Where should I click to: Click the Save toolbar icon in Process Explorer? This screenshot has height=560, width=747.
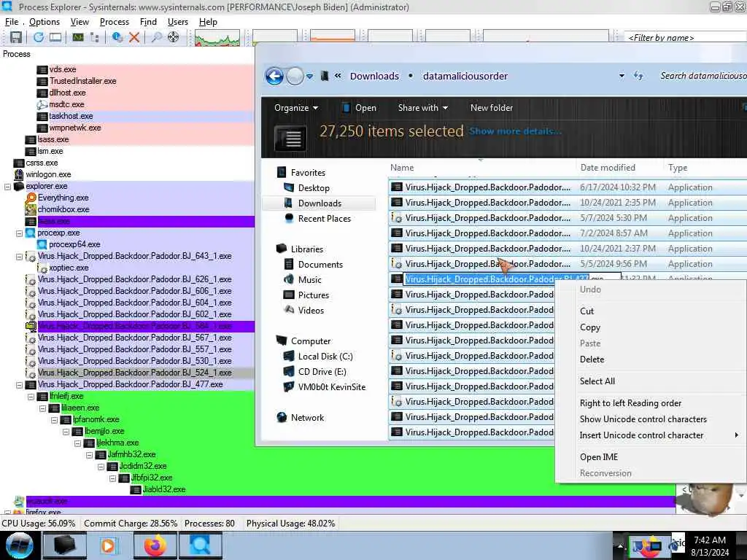[x=16, y=37]
